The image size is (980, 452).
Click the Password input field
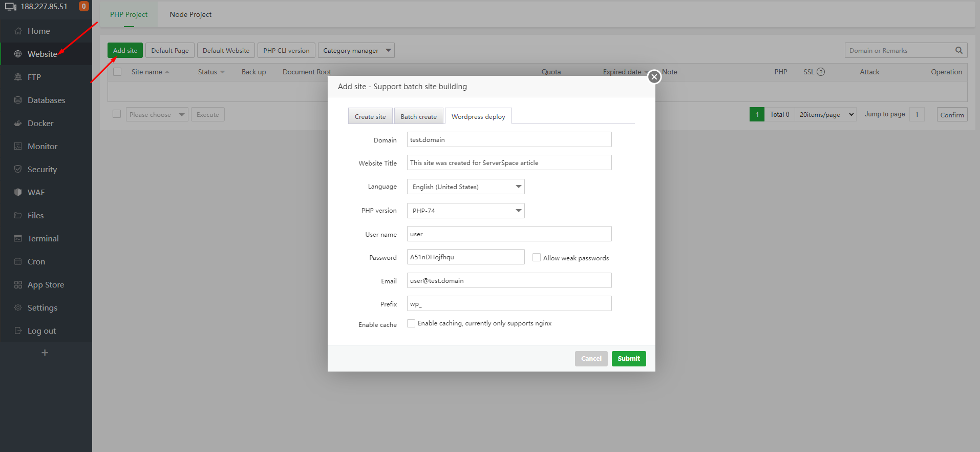[466, 257]
